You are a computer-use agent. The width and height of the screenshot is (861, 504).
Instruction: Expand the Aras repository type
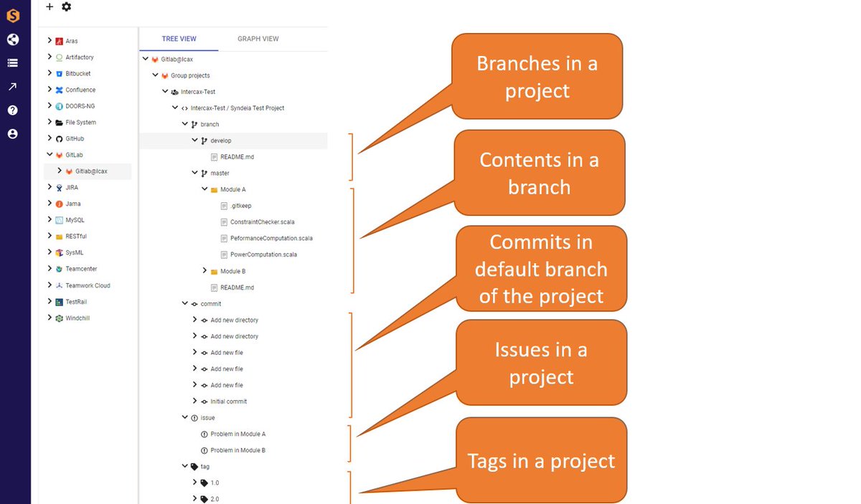click(50, 41)
